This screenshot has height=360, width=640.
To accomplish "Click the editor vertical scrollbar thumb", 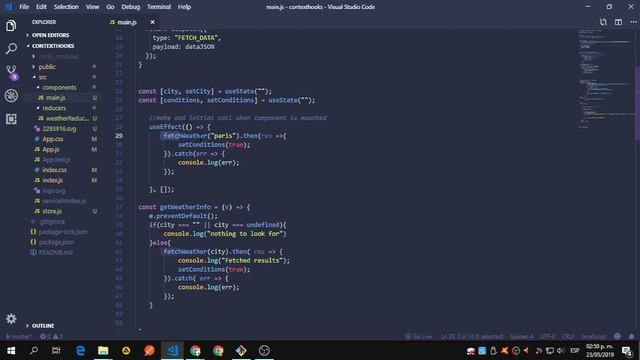I will (x=637, y=104).
